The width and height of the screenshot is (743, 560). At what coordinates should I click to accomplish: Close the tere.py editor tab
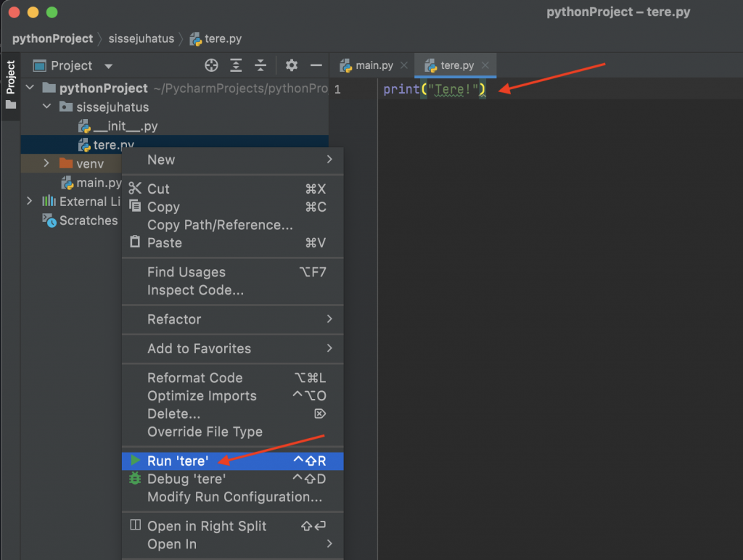(x=485, y=65)
